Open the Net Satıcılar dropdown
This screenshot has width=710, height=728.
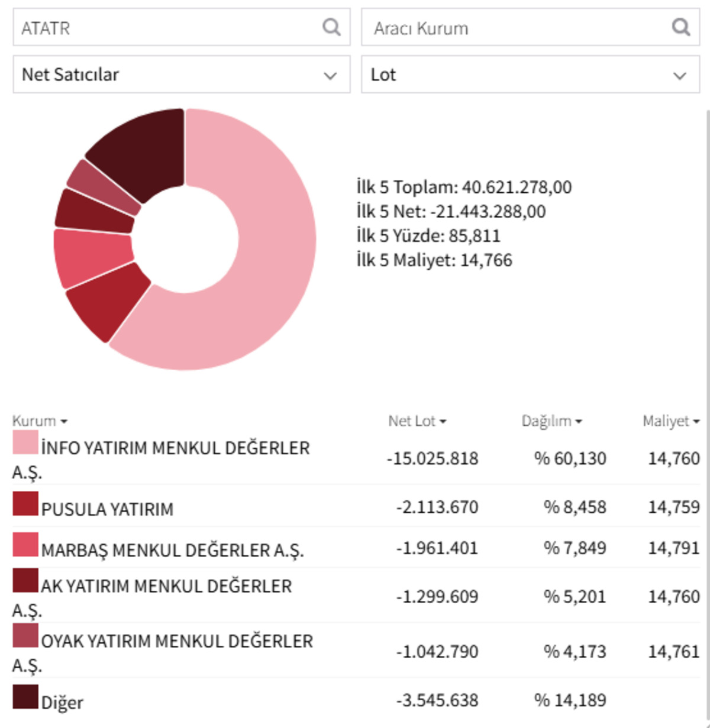182,75
